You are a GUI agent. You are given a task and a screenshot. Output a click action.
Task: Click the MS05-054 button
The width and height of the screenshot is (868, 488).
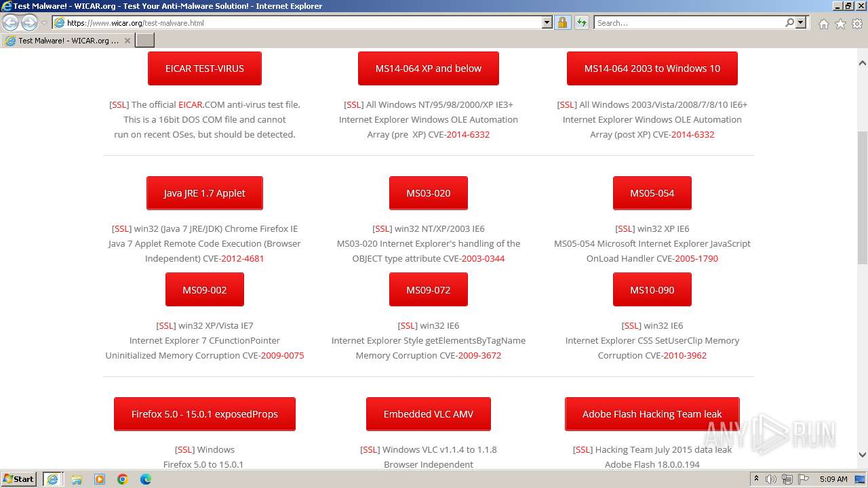[652, 193]
